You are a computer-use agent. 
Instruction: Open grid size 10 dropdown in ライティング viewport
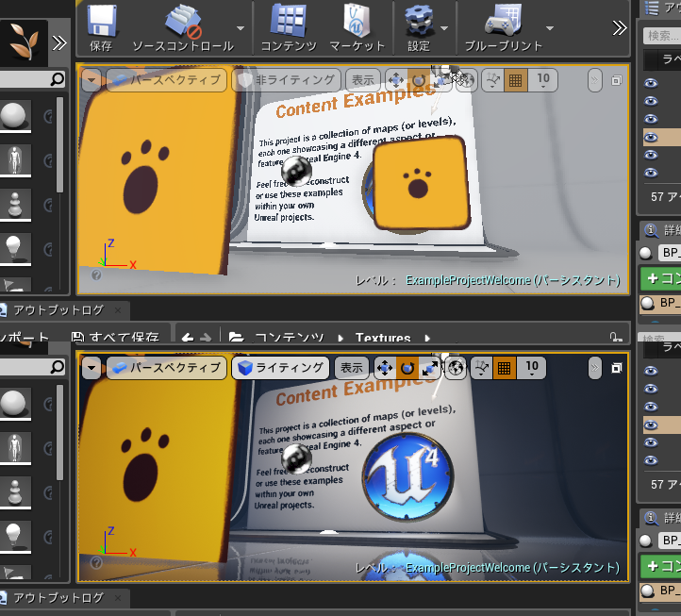(x=532, y=368)
